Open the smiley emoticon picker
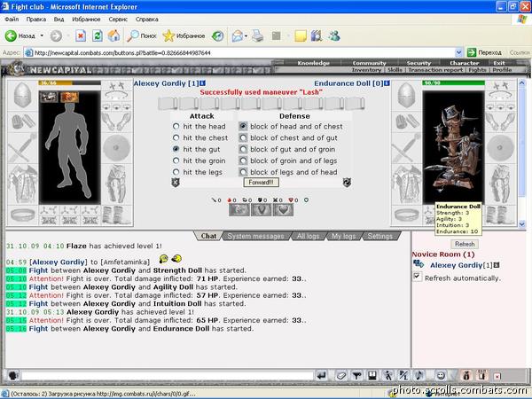 click(441, 376)
